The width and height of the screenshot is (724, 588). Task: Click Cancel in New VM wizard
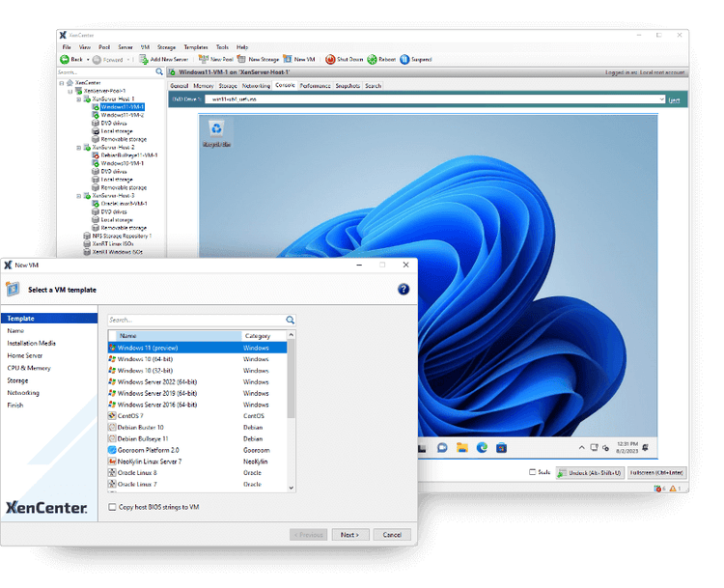tap(392, 535)
